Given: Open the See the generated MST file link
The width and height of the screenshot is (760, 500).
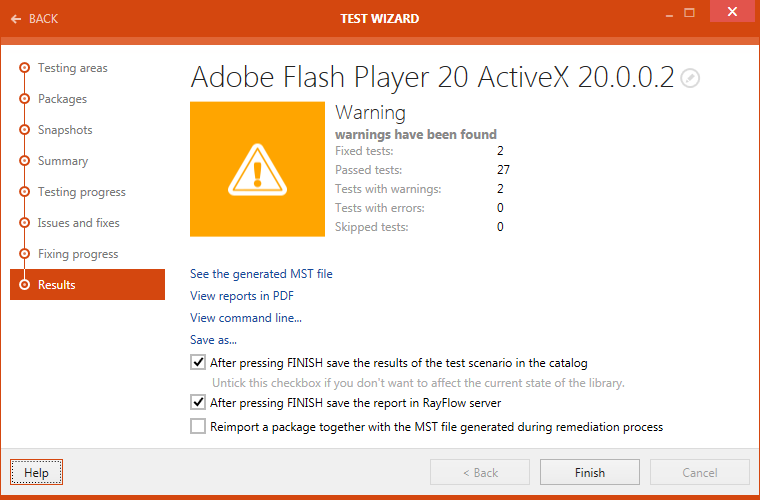Looking at the screenshot, I should click(x=261, y=274).
